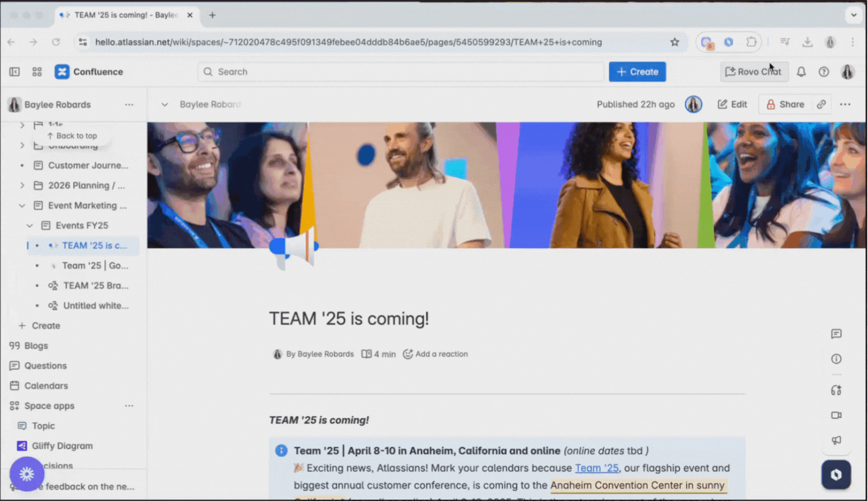Image resolution: width=868 pixels, height=501 pixels.
Task: Open the inline comments panel icon
Action: click(x=836, y=334)
